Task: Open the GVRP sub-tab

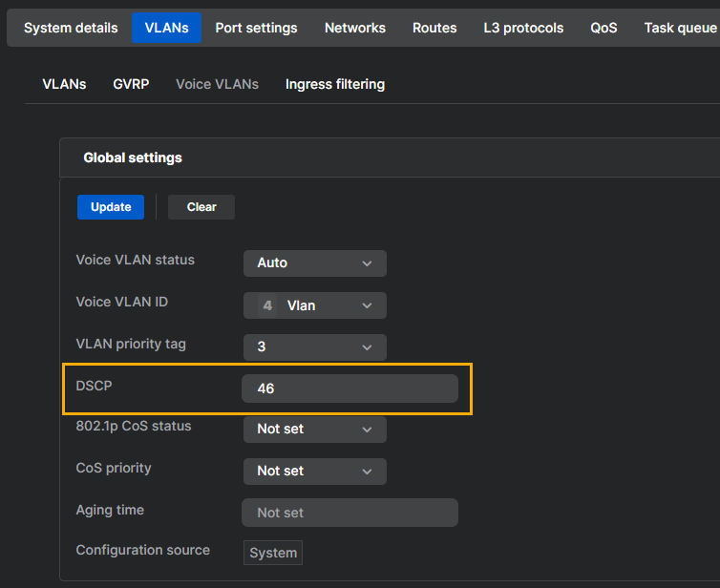Action: pyautogui.click(x=131, y=84)
